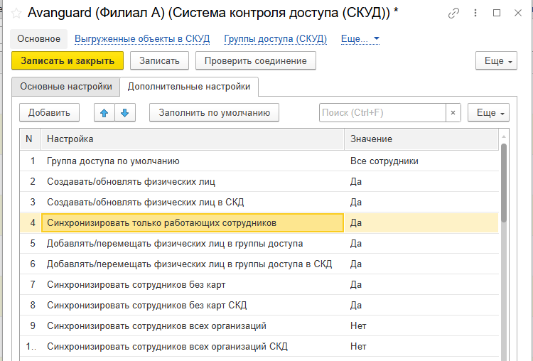Expand the Еще navigation dropdown

(x=360, y=39)
